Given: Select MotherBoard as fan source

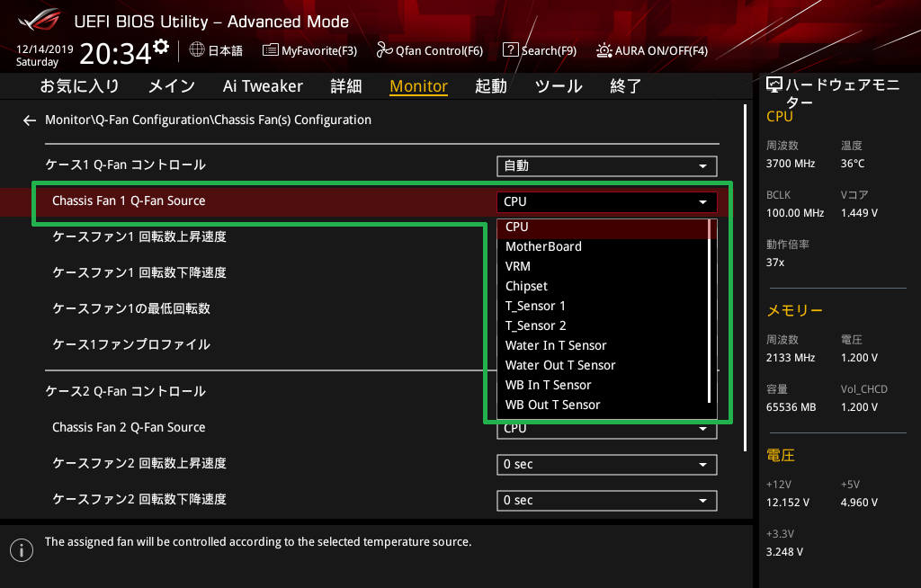Looking at the screenshot, I should (604, 246).
